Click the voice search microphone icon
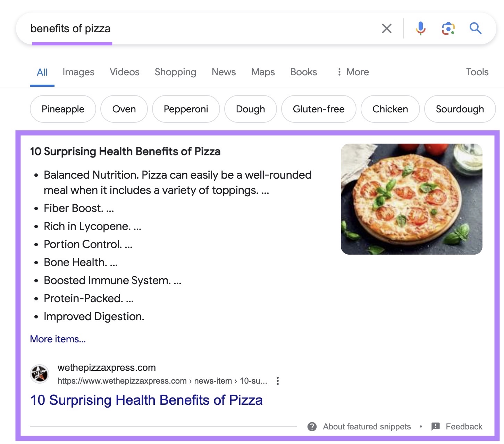 point(420,28)
